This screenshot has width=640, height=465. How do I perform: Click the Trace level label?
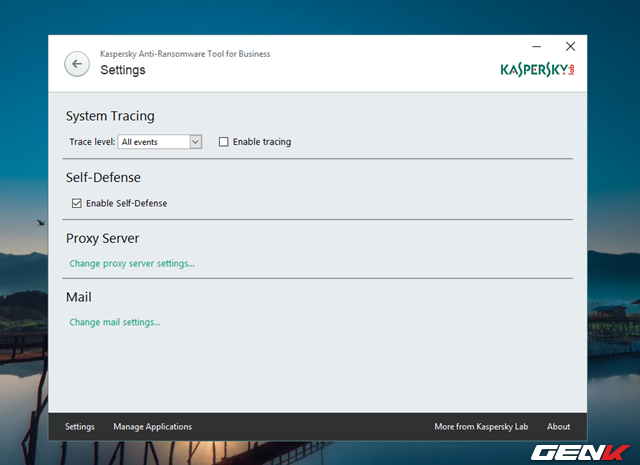click(92, 142)
